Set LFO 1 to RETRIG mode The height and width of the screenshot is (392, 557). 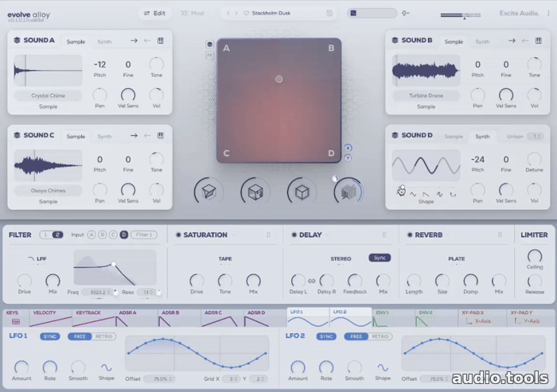(x=103, y=336)
